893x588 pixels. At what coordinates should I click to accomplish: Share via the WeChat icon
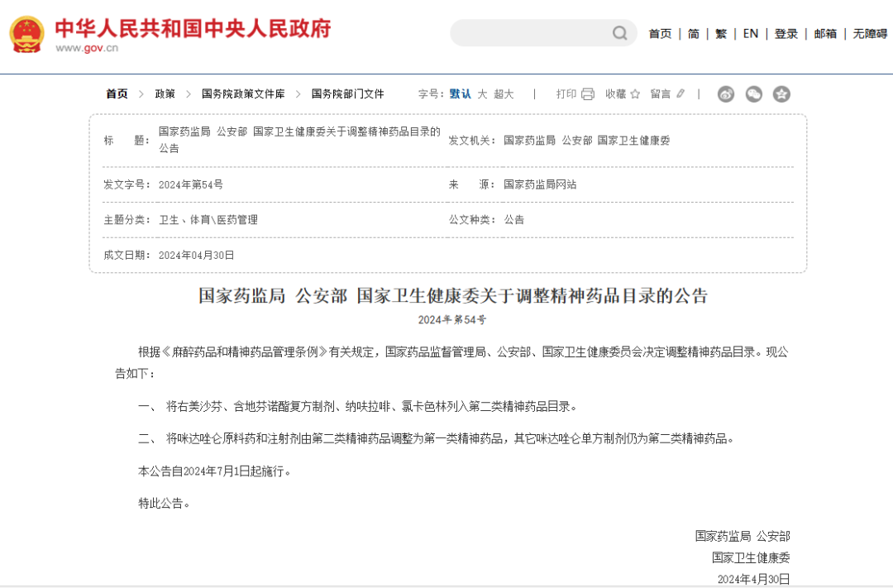753,94
